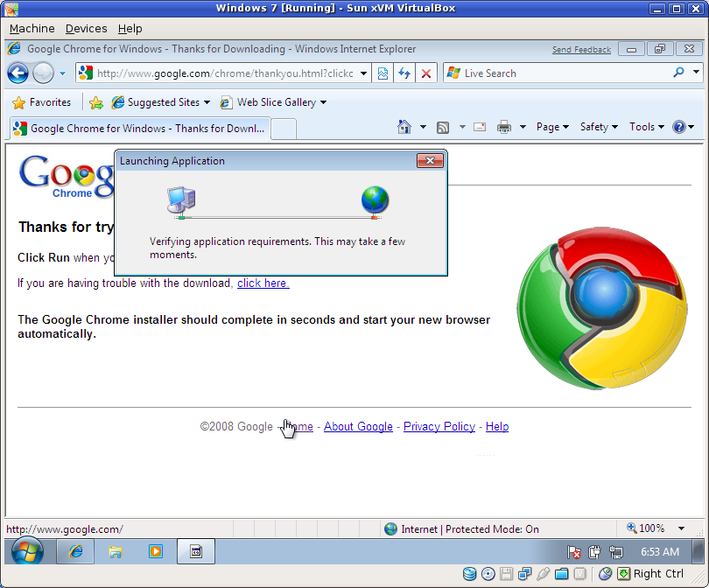Follow the 'click here' download link
This screenshot has width=709, height=588.
click(262, 283)
